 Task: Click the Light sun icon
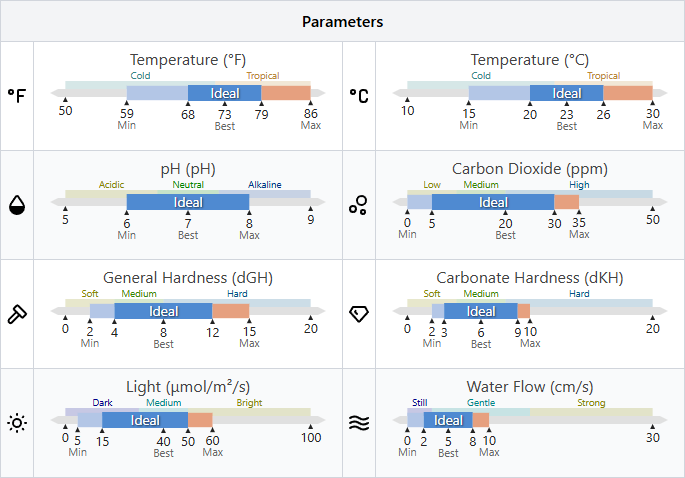pos(17,423)
